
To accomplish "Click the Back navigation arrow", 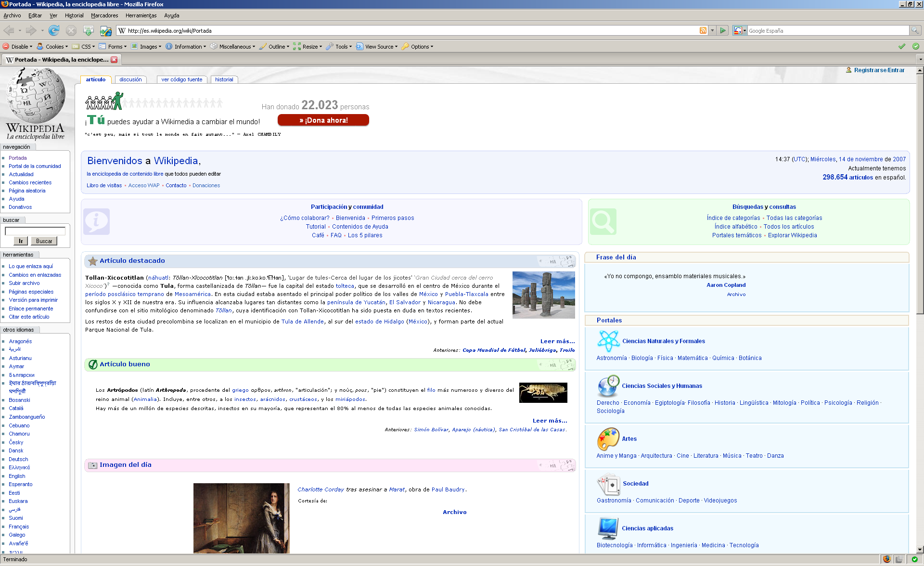I will (9, 31).
